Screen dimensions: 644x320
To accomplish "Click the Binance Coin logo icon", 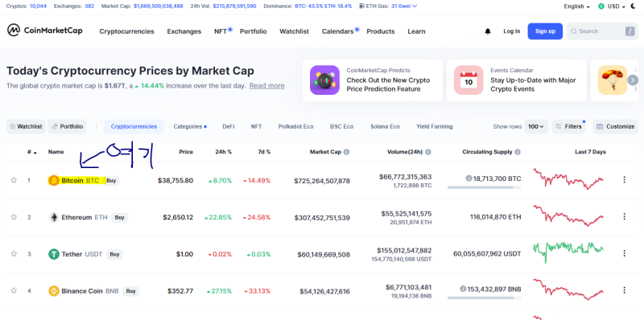I will click(x=54, y=291).
